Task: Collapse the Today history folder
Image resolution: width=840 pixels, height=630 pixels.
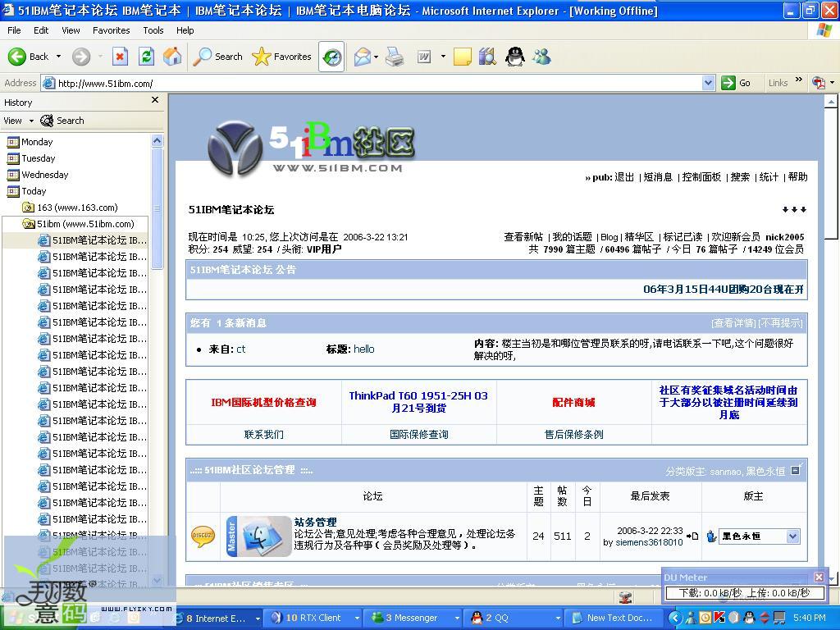Action: 26,191
